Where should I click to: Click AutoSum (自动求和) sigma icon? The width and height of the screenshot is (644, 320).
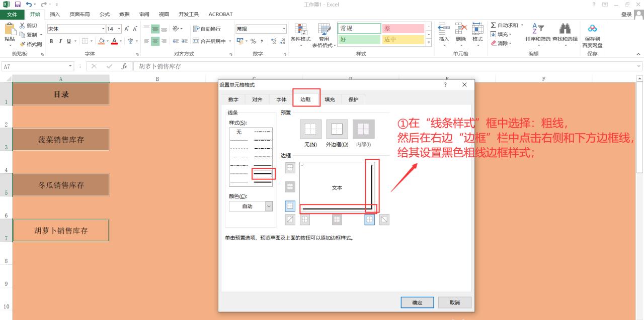[x=494, y=25]
